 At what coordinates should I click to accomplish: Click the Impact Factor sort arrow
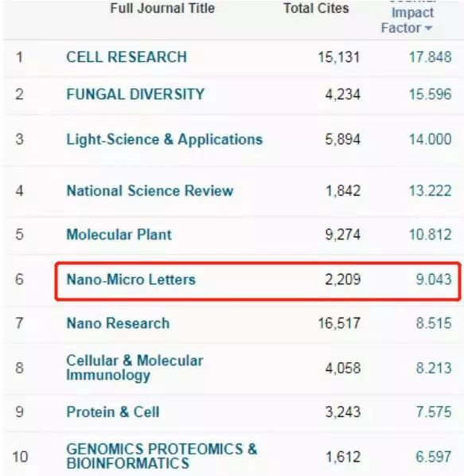click(428, 28)
